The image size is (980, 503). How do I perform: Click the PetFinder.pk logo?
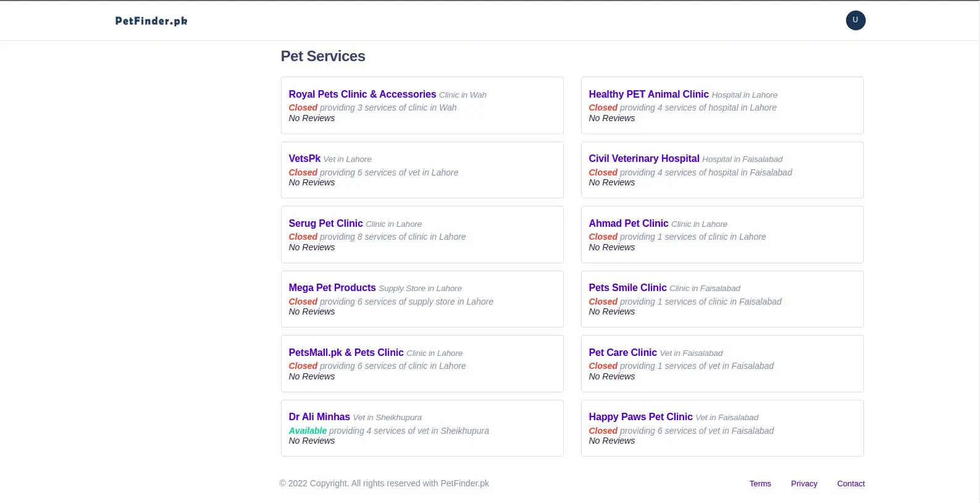pyautogui.click(x=151, y=21)
